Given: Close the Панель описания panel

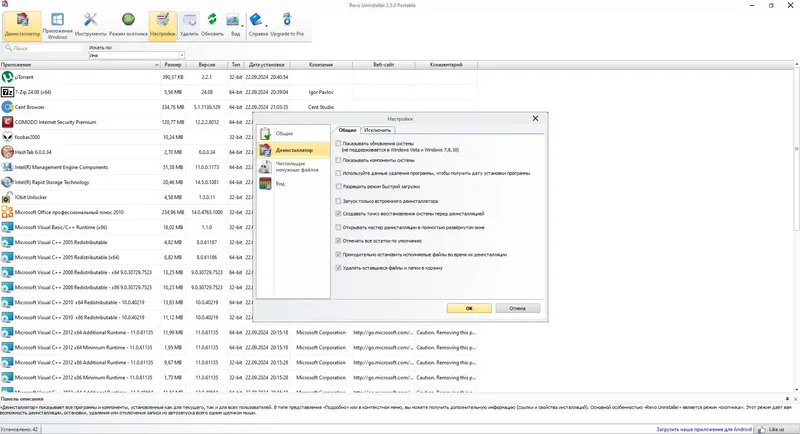Looking at the screenshot, I should coord(795,399).
